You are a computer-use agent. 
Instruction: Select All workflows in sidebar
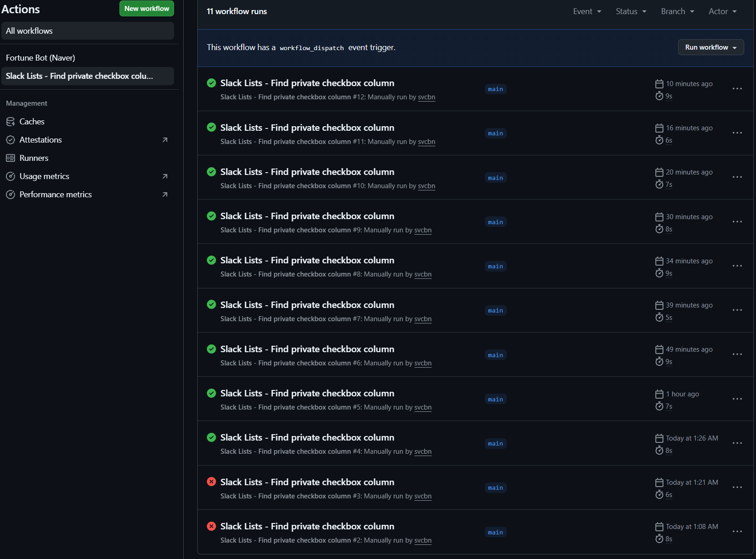pyautogui.click(x=87, y=31)
